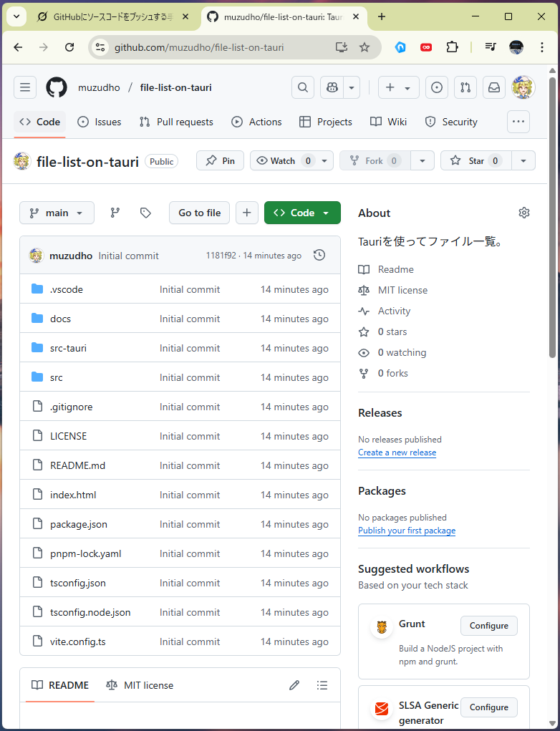
Task: Bookmark this page with the star
Action: [365, 47]
